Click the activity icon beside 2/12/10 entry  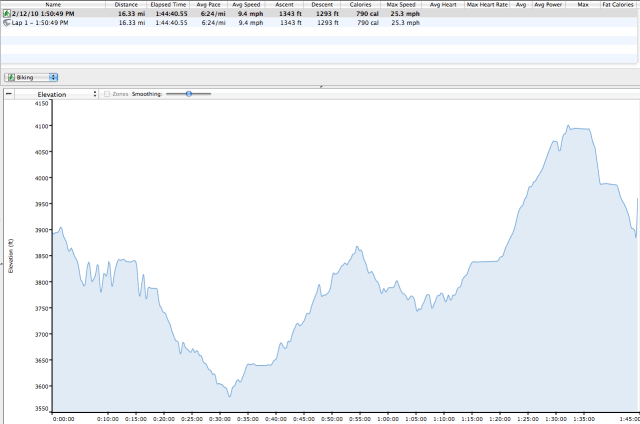[x=6, y=13]
